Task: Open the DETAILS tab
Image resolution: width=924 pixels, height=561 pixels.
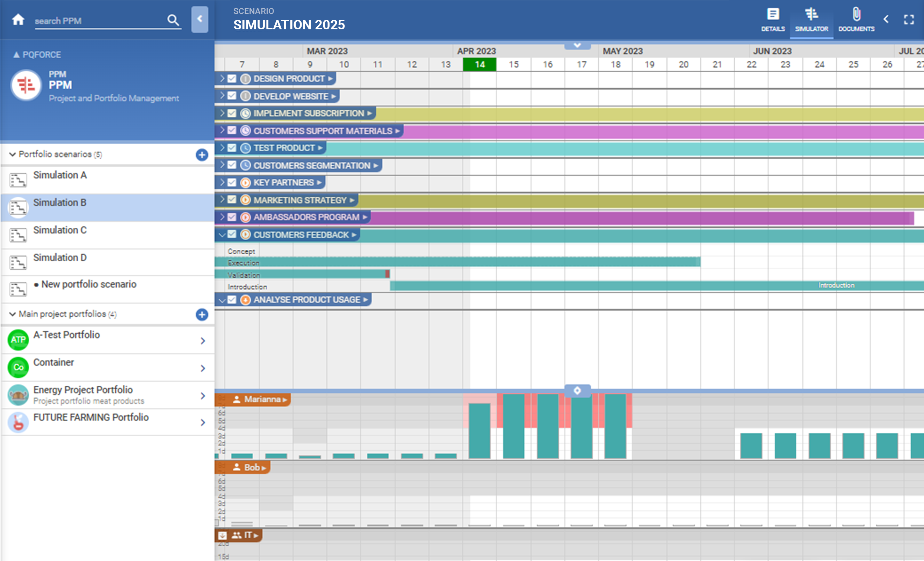Action: pos(772,20)
